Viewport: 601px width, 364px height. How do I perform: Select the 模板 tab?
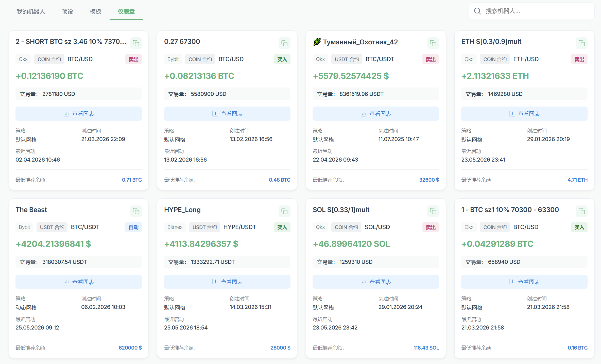point(95,11)
